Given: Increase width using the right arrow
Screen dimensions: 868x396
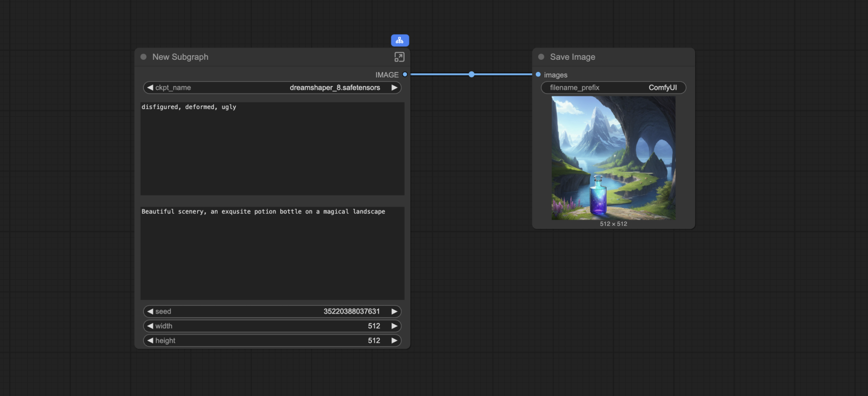Looking at the screenshot, I should pyautogui.click(x=394, y=326).
